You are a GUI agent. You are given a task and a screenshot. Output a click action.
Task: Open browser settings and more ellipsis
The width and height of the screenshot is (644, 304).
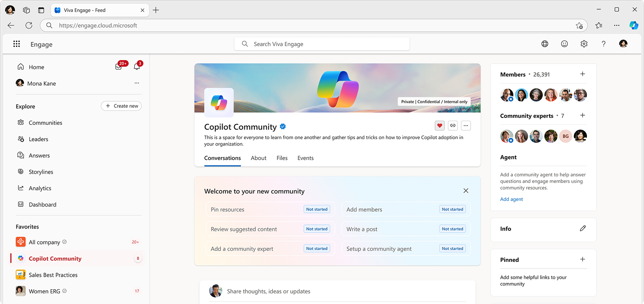617,25
